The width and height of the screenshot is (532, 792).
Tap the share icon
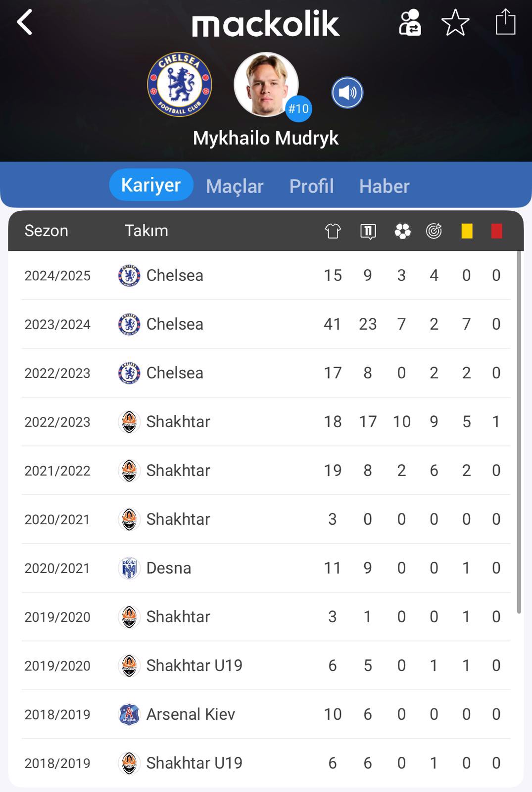(505, 23)
